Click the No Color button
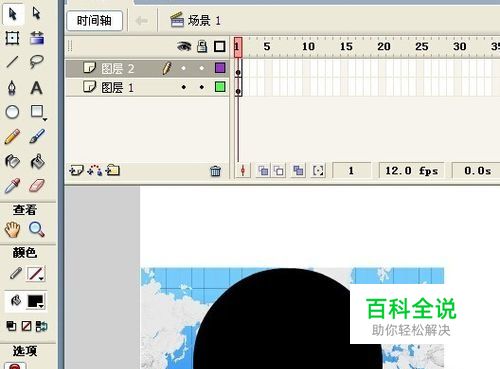This screenshot has width=500, height=369. (x=26, y=326)
